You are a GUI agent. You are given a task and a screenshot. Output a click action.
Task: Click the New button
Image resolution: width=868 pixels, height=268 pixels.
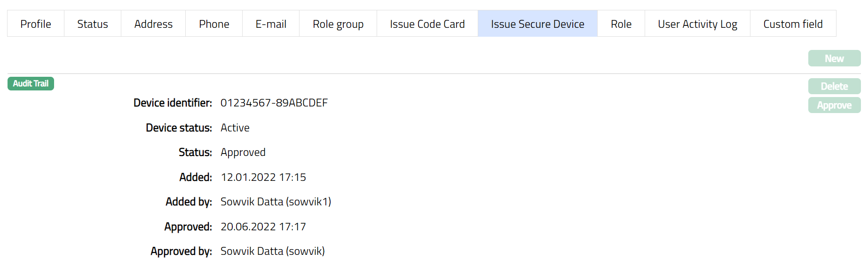click(x=834, y=58)
